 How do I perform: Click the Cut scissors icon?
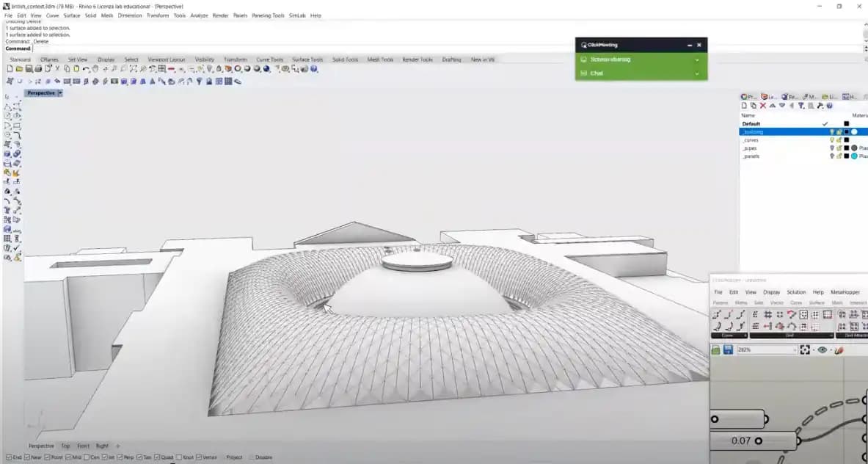(57, 69)
